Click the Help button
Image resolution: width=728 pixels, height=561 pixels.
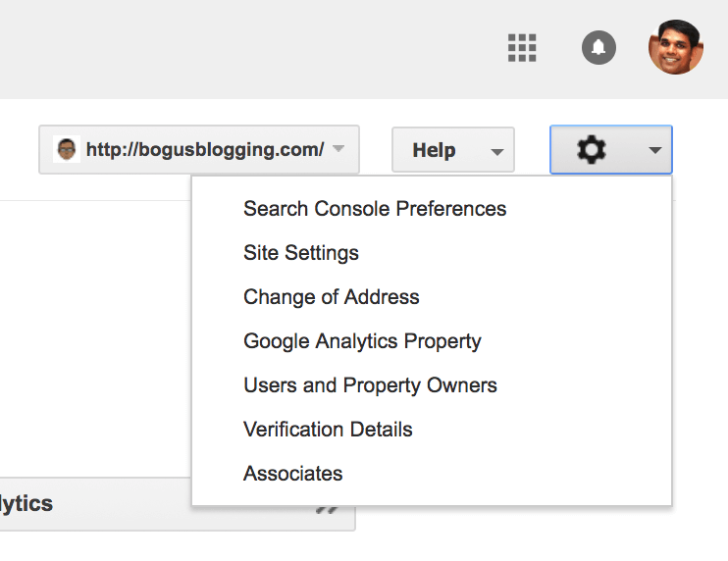pos(434,150)
